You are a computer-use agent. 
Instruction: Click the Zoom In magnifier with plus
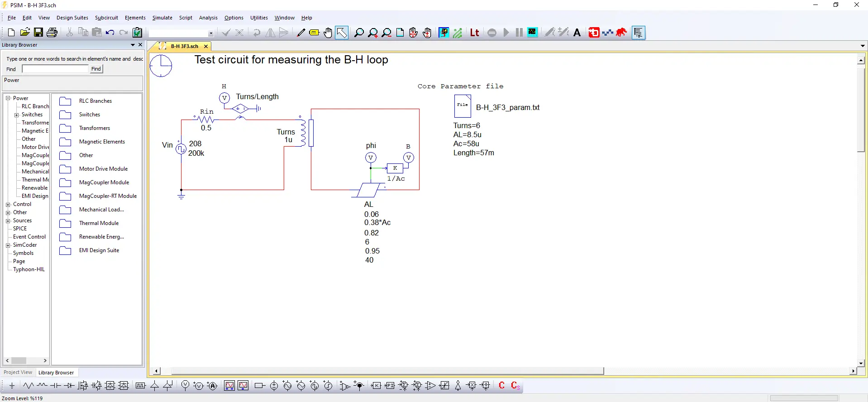373,33
